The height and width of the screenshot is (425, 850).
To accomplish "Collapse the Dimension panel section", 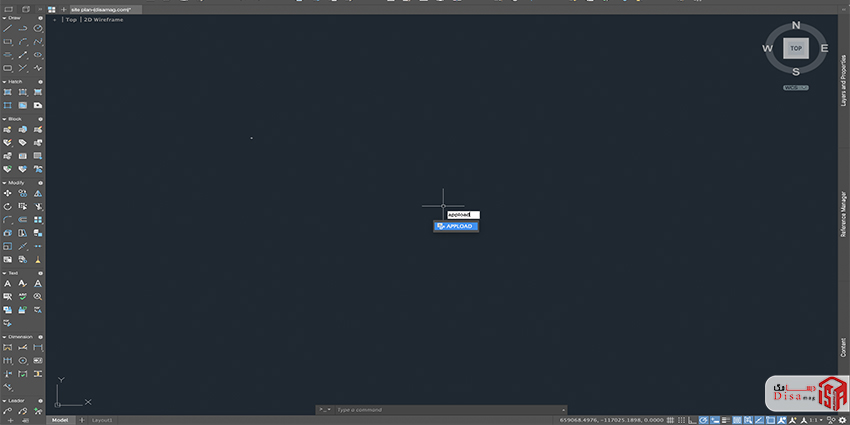I will [x=4, y=337].
